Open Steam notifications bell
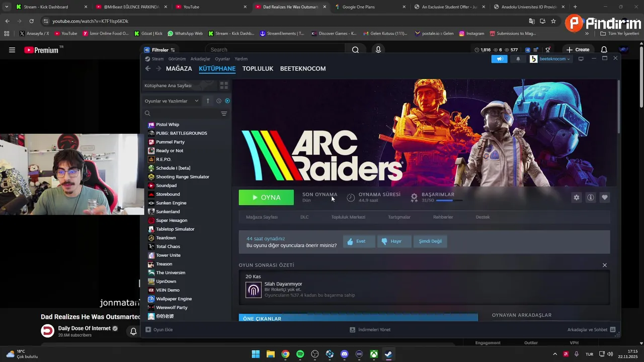 tap(518, 59)
